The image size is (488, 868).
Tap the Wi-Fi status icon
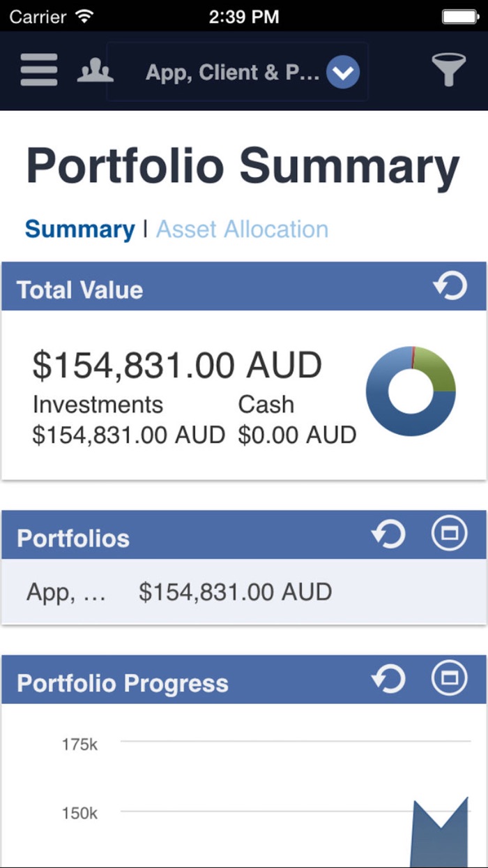tap(85, 15)
